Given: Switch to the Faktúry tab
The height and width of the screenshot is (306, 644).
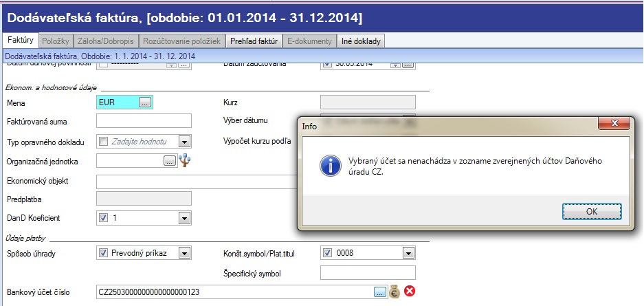Looking at the screenshot, I should pyautogui.click(x=21, y=41).
